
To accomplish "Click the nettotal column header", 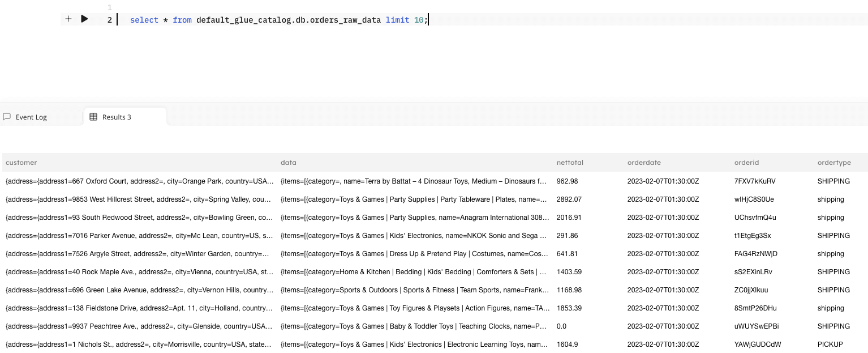I will 570,163.
